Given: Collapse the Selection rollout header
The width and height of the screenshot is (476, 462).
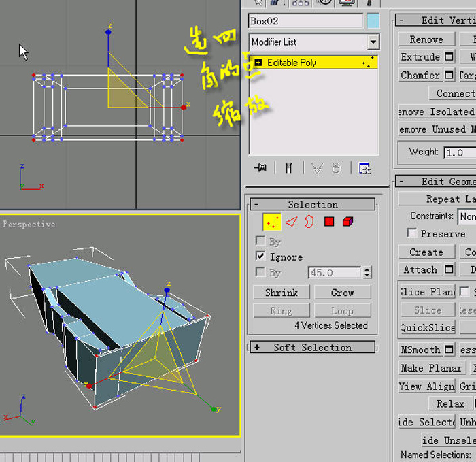Looking at the screenshot, I should click(313, 204).
